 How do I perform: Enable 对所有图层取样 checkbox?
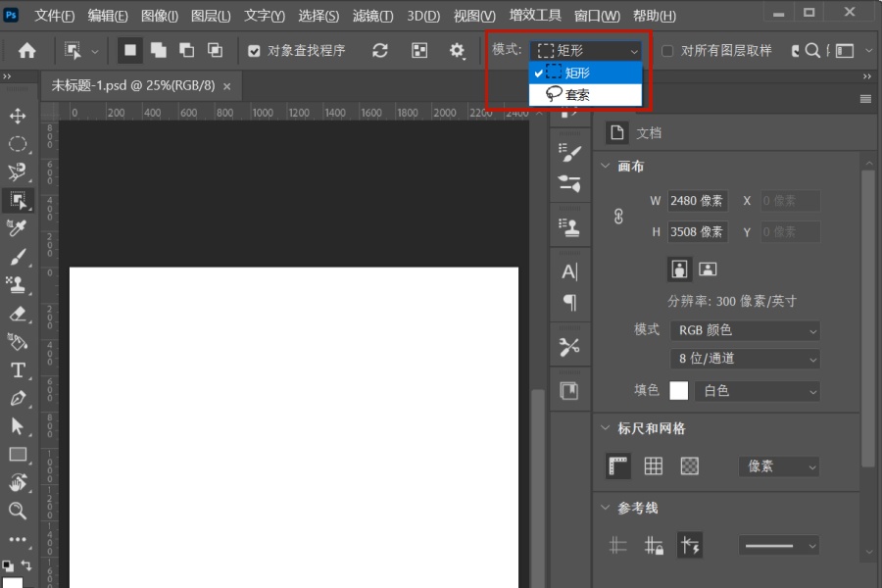(x=667, y=51)
